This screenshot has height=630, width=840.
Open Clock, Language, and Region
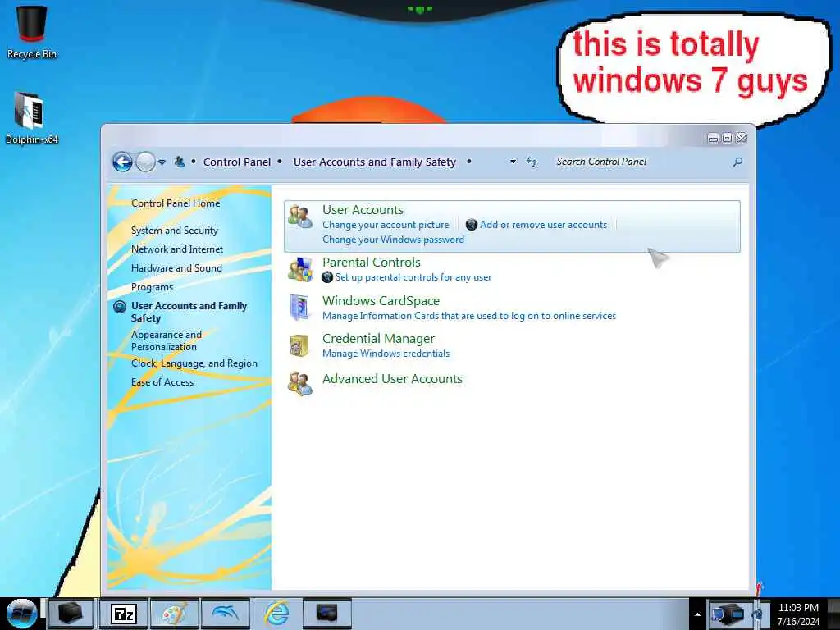click(194, 363)
